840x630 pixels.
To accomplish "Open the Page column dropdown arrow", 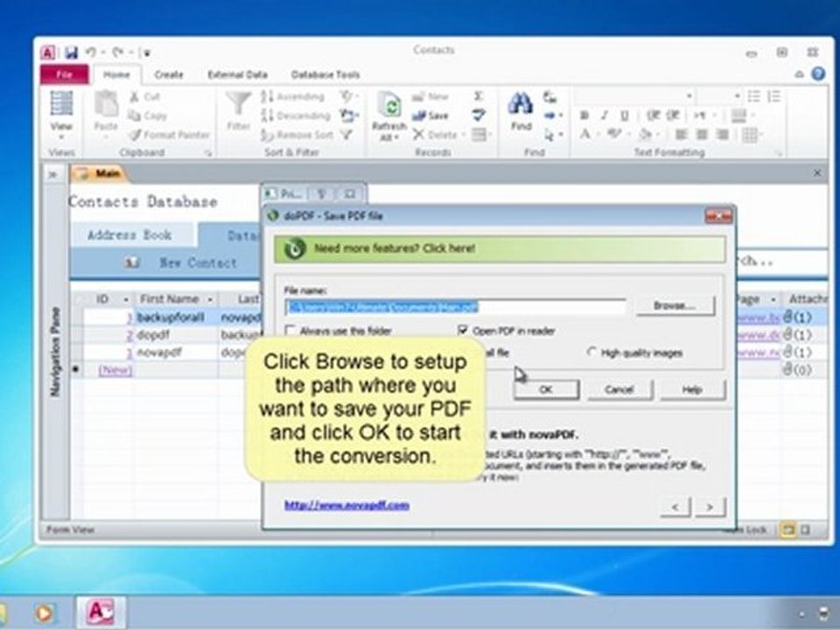I will (x=773, y=299).
